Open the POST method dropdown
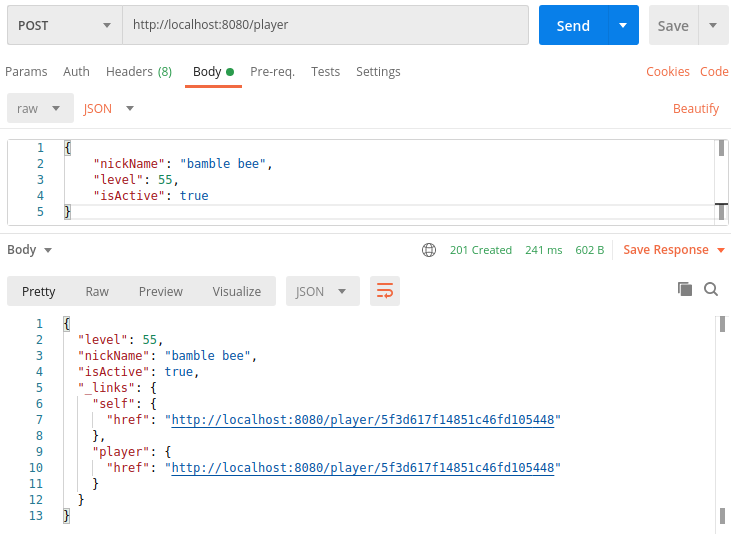The height and width of the screenshot is (534, 731). (x=64, y=25)
